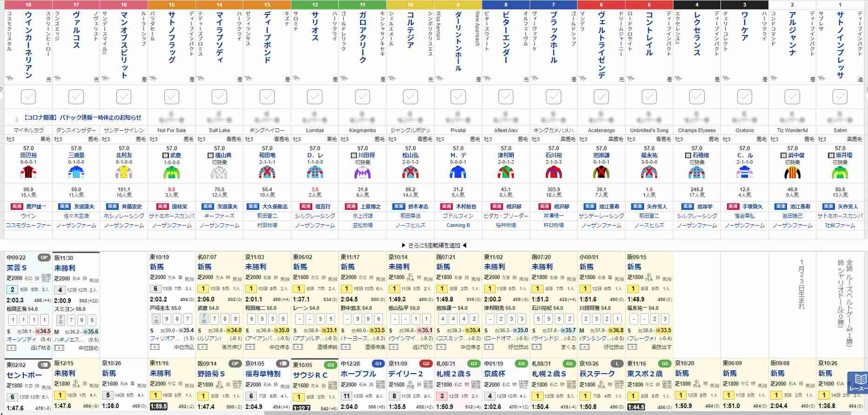Tick the checkbox for サトノインプレッサ
Screen dimensions: 868x415
(840, 97)
